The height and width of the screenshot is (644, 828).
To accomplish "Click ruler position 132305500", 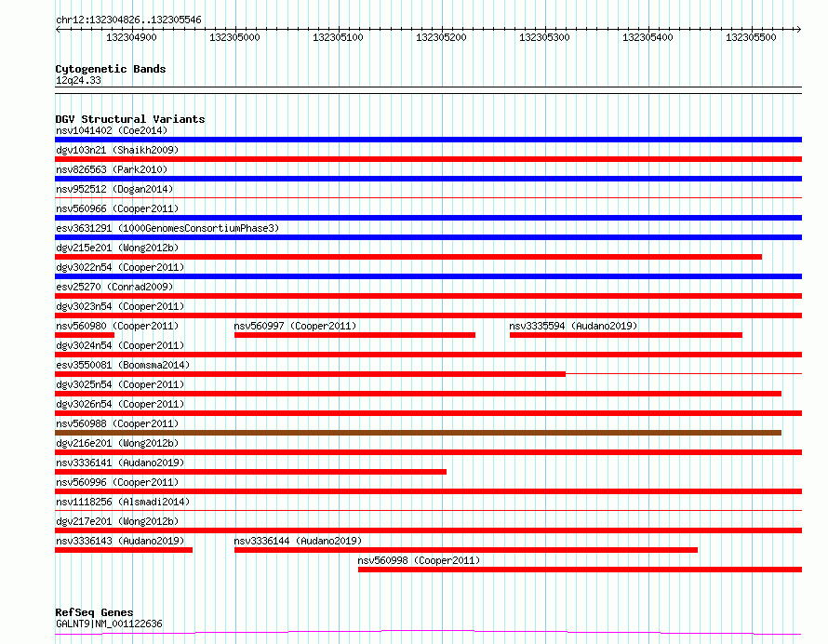I will coord(751,37).
